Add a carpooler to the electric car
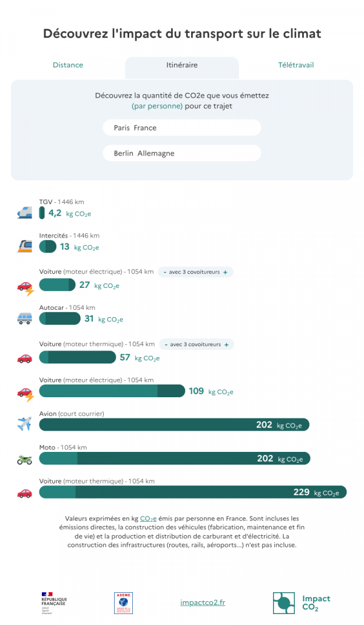 pos(226,272)
